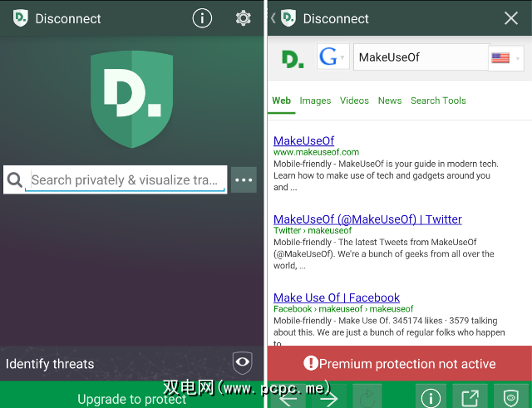
Task: Tap the Disconnect shield logo in left header
Action: click(20, 18)
